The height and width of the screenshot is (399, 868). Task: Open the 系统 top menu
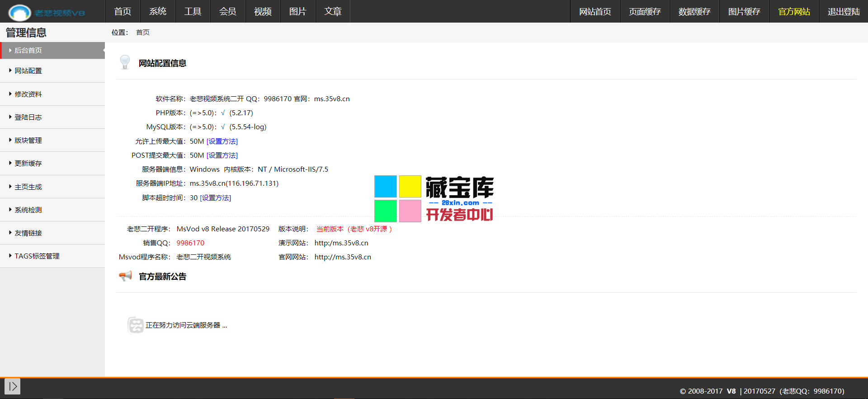coord(158,11)
